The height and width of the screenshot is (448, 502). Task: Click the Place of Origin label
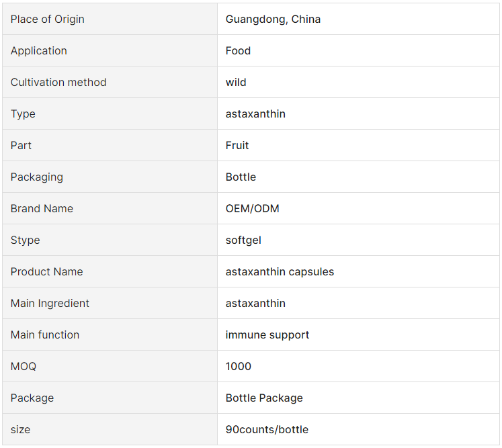(x=48, y=19)
